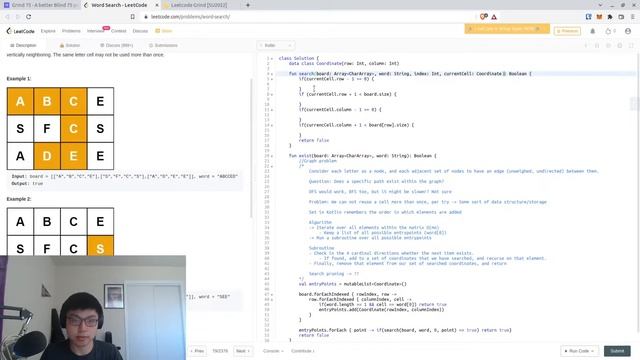The image size is (640, 360).
Task: Click the Example 1 grid image
Action: (x=60, y=129)
